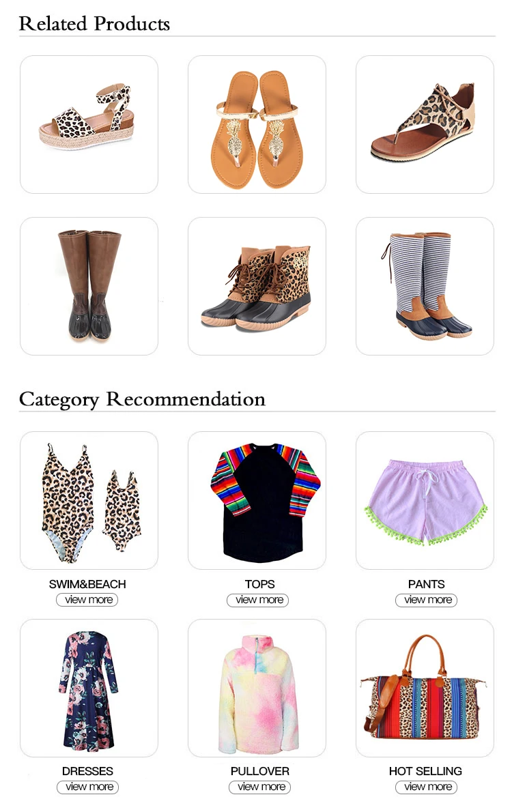Open the leopard espadrille platform sandal product
The width and height of the screenshot is (512, 812).
[x=89, y=124]
